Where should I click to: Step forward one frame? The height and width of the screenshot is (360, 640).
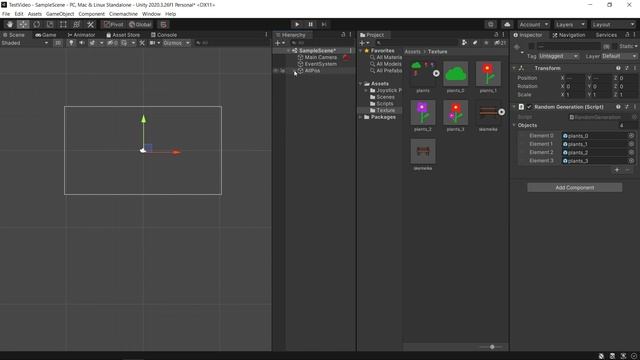[324, 24]
